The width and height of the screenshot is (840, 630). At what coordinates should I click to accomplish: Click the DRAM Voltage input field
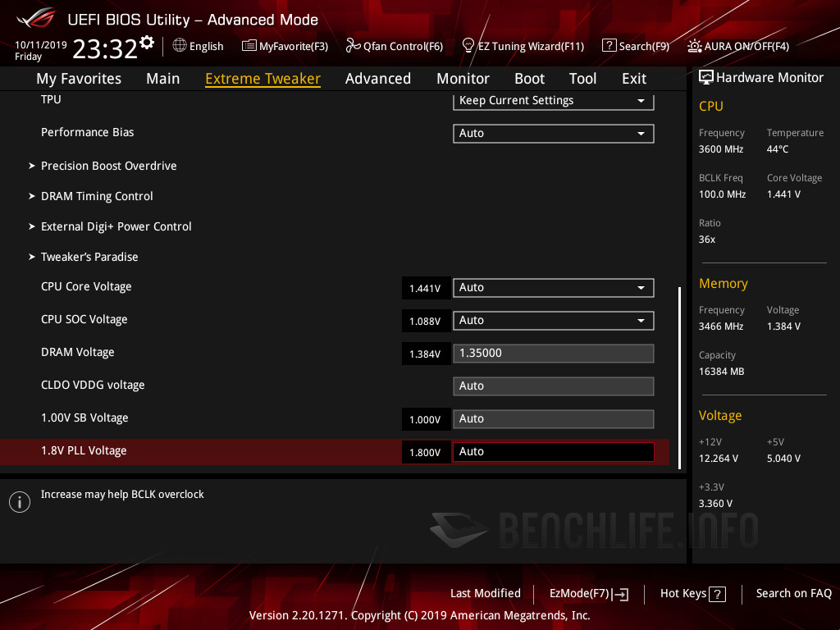[x=554, y=354]
